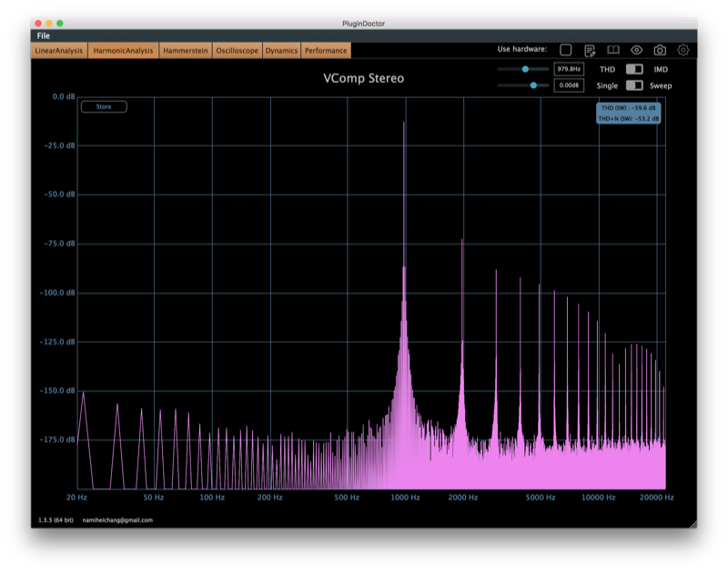The width and height of the screenshot is (728, 572).
Task: Click the PluginDoctor window title
Action: point(363,24)
